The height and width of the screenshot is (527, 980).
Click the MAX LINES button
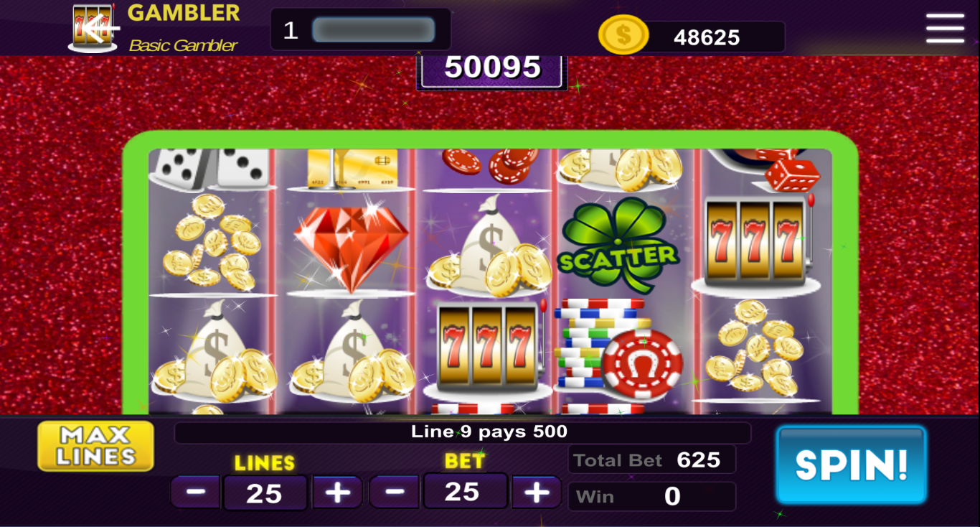coord(96,446)
